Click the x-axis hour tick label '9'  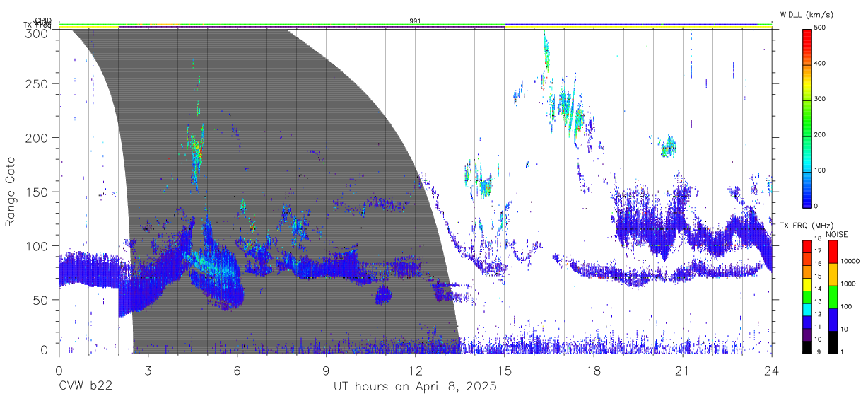click(327, 369)
